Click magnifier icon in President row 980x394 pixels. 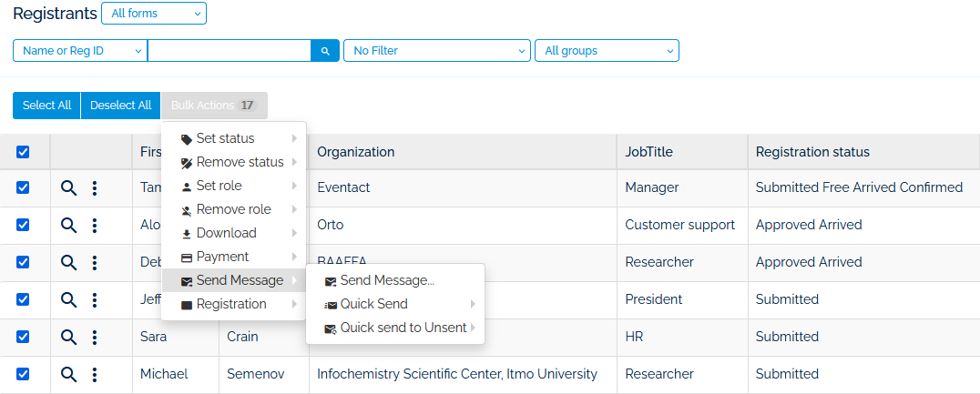click(69, 299)
